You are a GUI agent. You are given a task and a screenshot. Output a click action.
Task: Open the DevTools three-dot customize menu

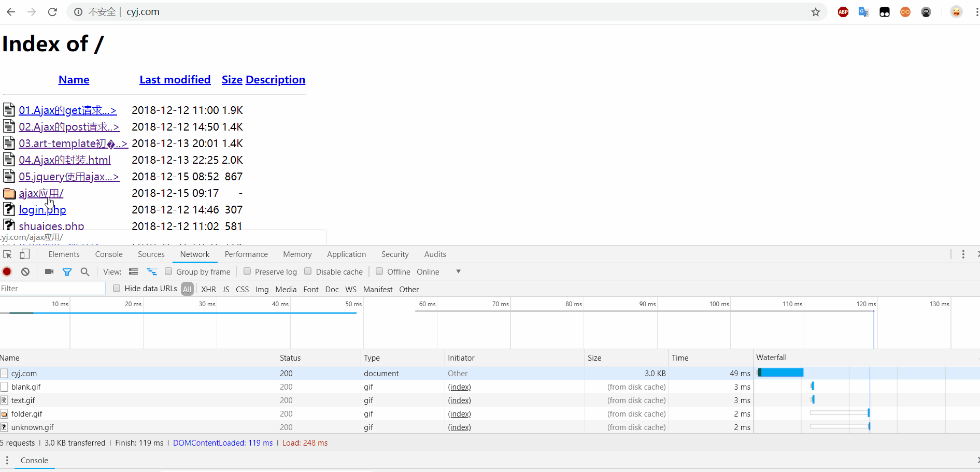click(x=963, y=254)
